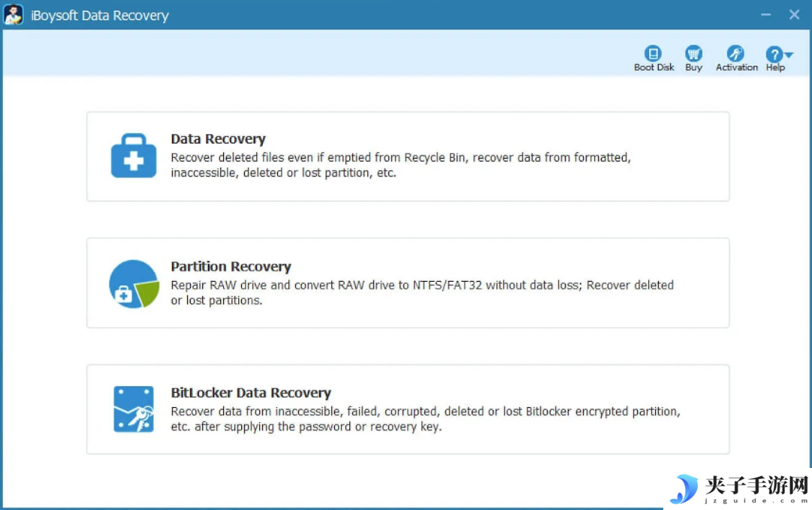
Task: Click the Partition Recovery pie chart icon
Action: 134,284
